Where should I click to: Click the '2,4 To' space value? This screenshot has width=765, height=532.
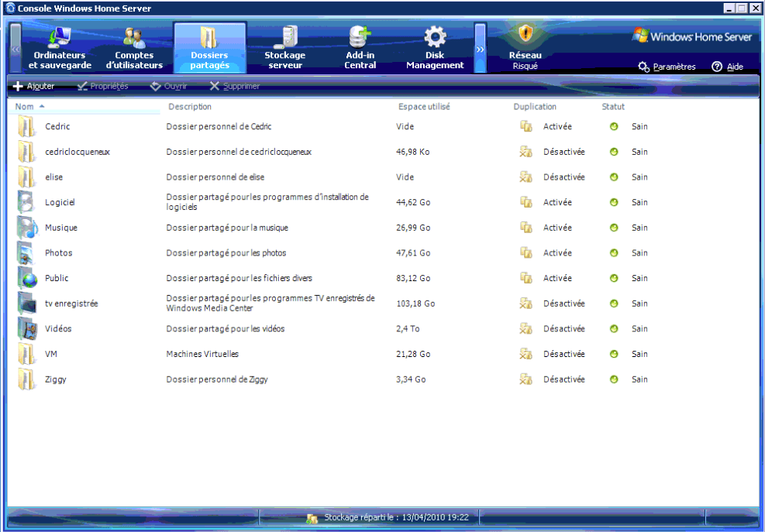[x=408, y=328]
